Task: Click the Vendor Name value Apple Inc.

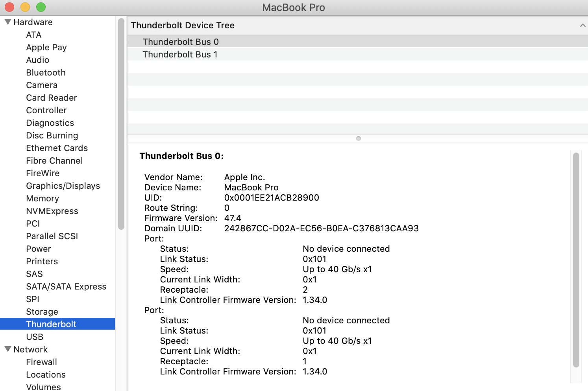Action: click(x=244, y=177)
